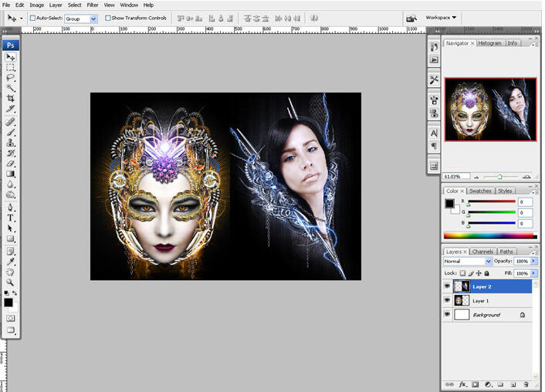Toggle Quick Mask mode
This screenshot has width=545, height=392.
(x=11, y=319)
